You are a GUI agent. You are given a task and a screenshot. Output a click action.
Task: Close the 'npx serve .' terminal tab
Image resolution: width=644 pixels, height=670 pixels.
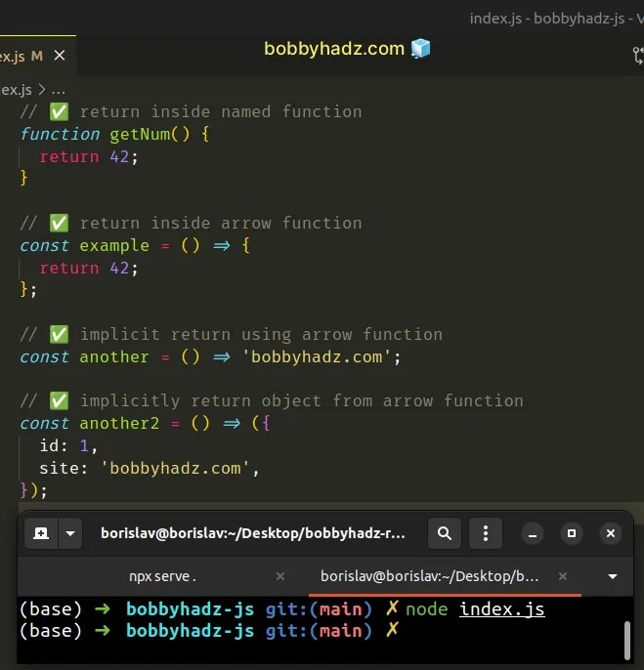coord(280,576)
